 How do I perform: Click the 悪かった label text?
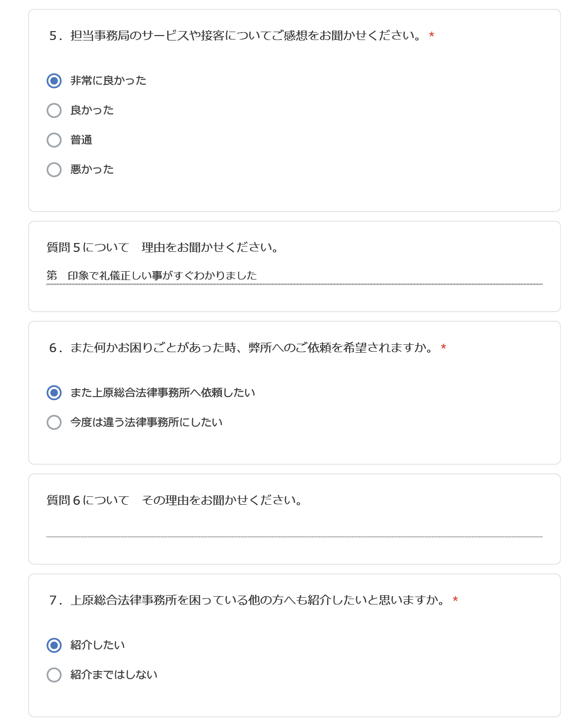(x=92, y=169)
